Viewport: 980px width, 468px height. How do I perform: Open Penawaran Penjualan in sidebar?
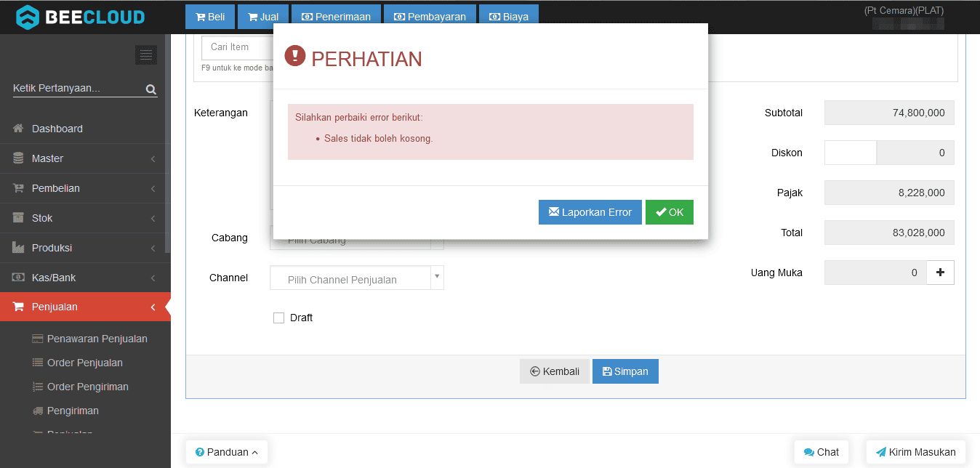[x=97, y=339]
